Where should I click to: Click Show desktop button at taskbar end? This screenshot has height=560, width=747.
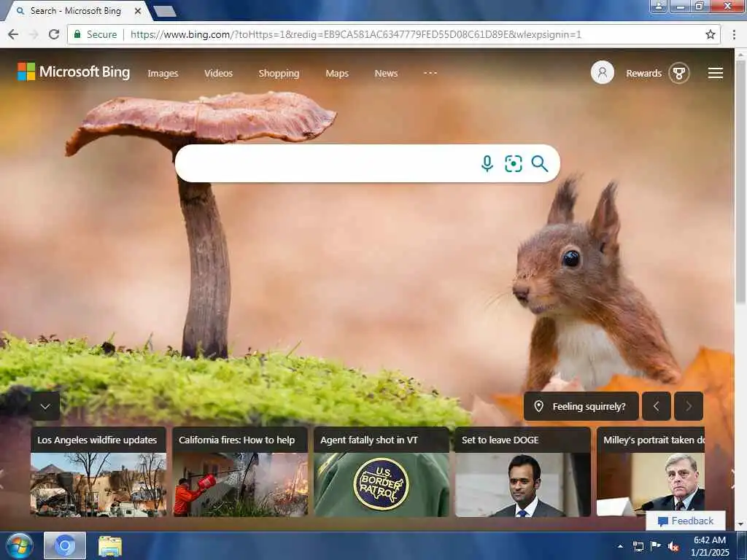pyautogui.click(x=742, y=545)
